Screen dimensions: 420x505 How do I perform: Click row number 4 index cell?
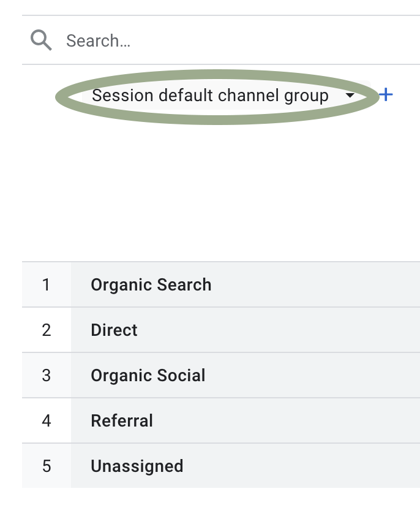pos(47,421)
